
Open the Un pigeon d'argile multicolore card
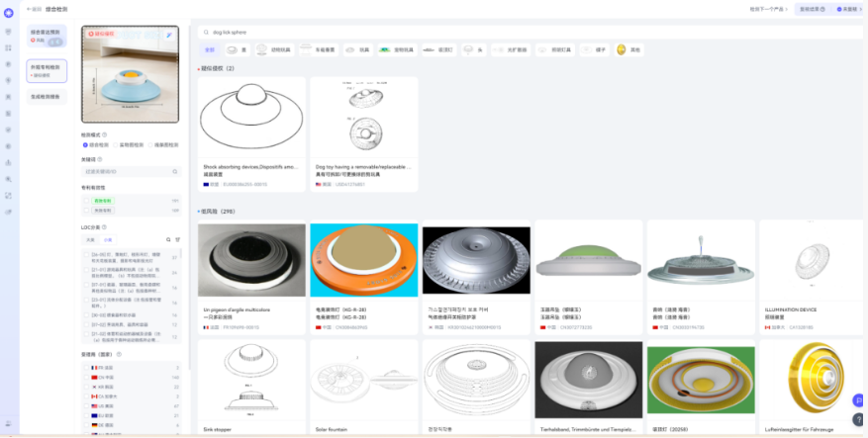click(x=251, y=277)
